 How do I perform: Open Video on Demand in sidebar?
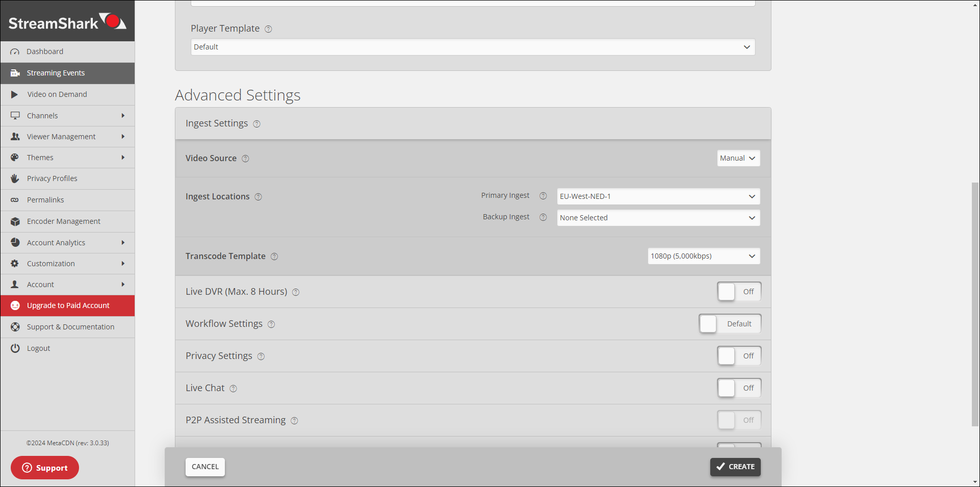57,94
